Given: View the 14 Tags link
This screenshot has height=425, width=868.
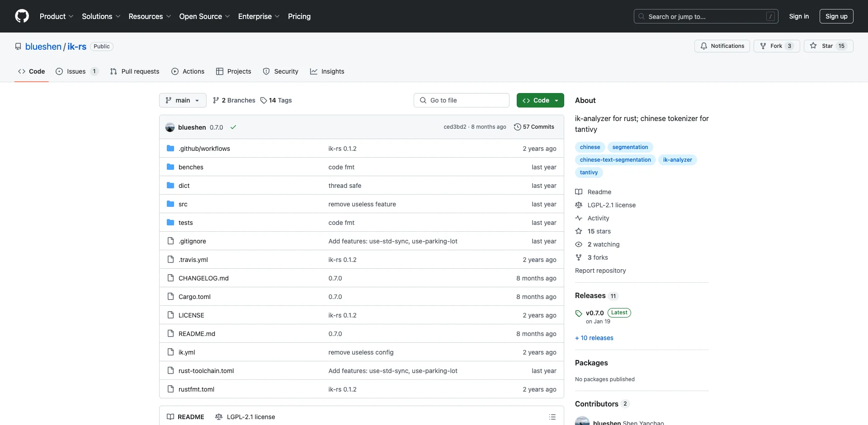Looking at the screenshot, I should tap(276, 100).
